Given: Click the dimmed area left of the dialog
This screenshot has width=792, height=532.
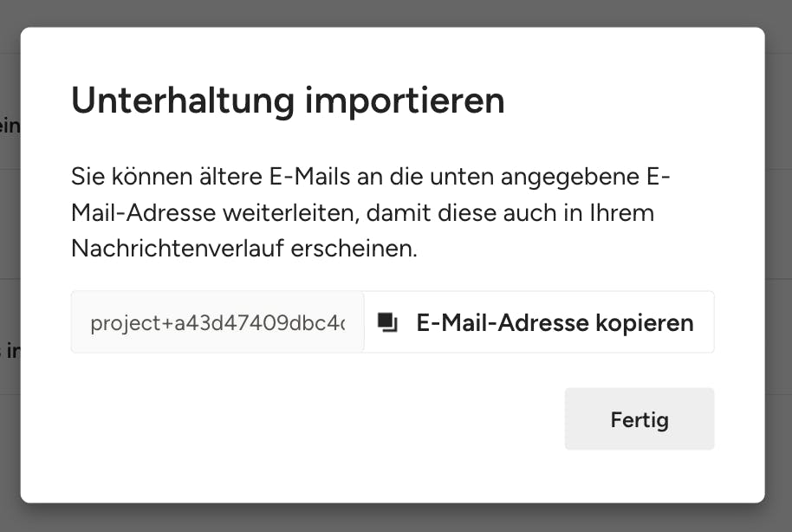Looking at the screenshot, I should click(9, 260).
